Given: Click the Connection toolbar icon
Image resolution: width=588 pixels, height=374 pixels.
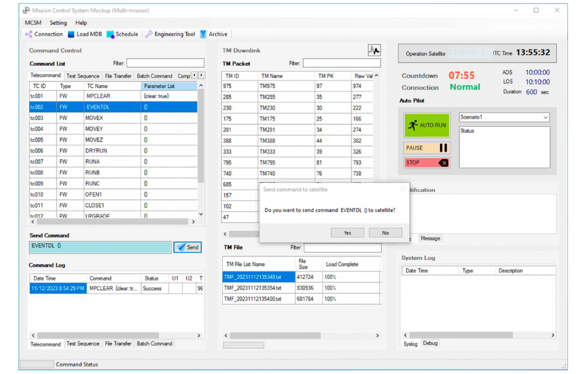Looking at the screenshot, I should click(30, 34).
